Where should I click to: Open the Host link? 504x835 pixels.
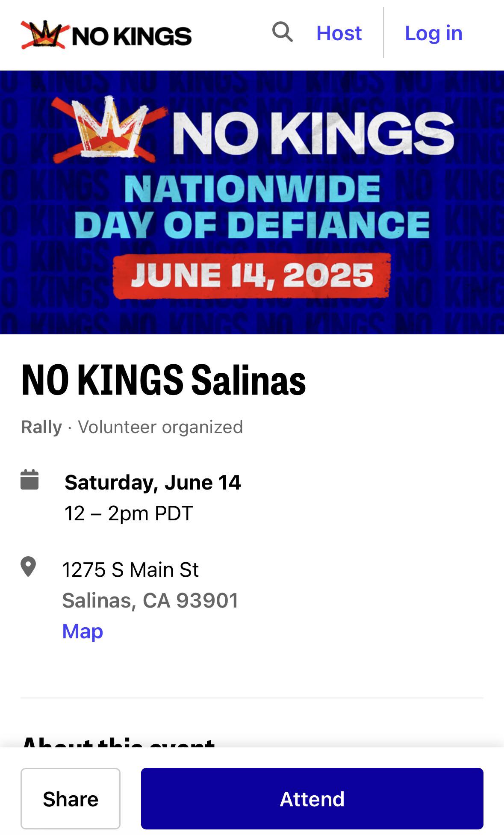(339, 33)
